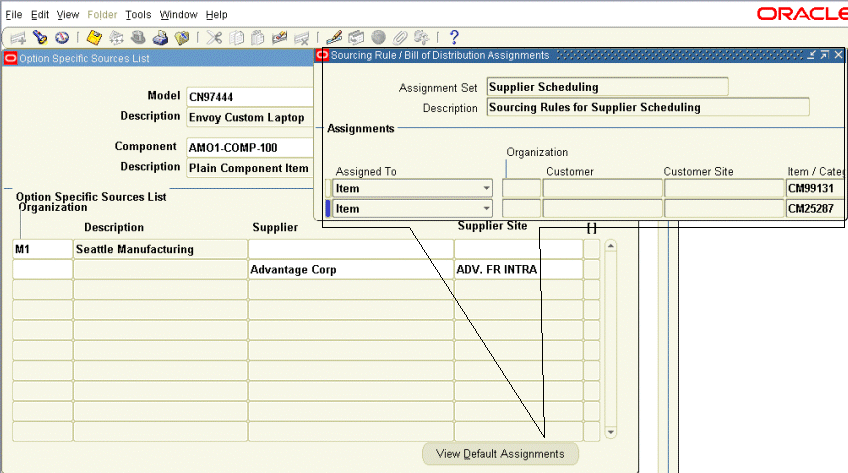This screenshot has height=473, width=848.
Task: Open the Help menu
Action: (x=216, y=15)
